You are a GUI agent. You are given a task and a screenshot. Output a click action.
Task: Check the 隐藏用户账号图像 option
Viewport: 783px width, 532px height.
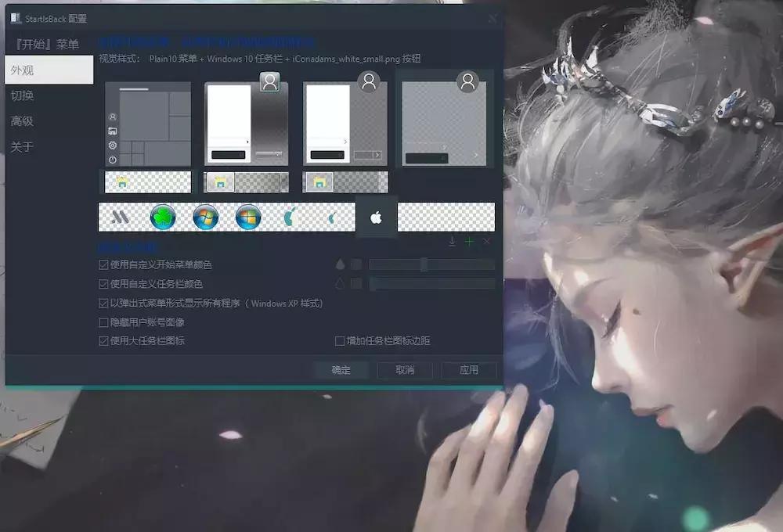point(104,322)
